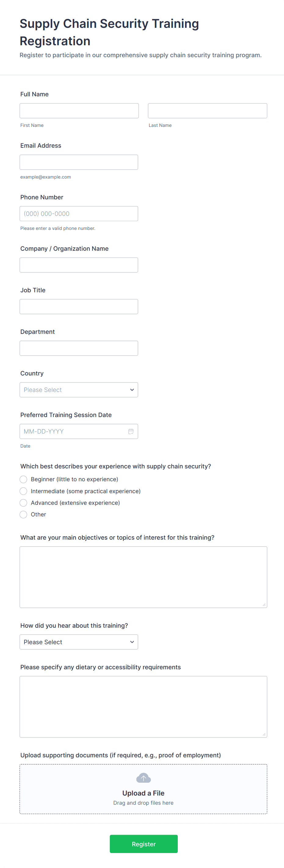Click the Email Address text box

point(79,162)
